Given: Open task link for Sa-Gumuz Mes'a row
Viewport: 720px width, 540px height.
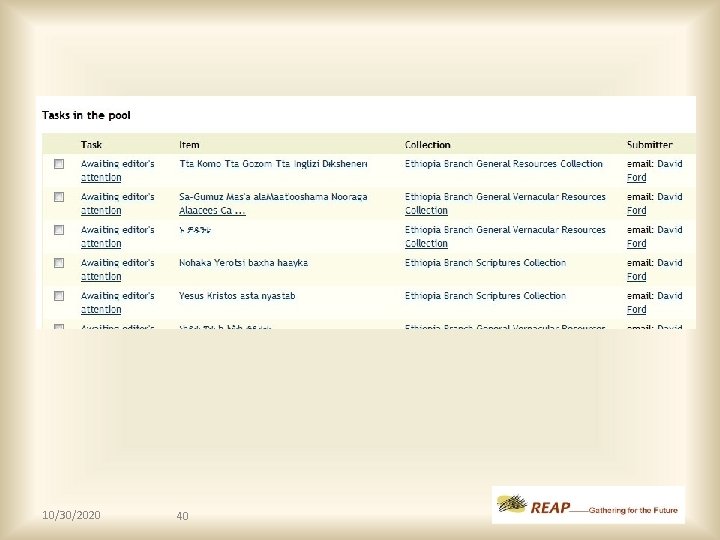Looking at the screenshot, I should 118,204.
